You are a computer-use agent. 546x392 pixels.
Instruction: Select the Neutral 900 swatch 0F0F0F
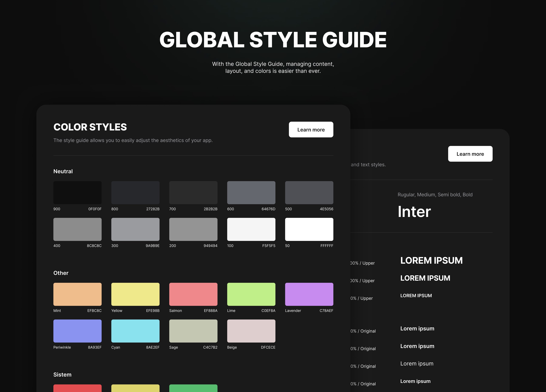tap(77, 193)
